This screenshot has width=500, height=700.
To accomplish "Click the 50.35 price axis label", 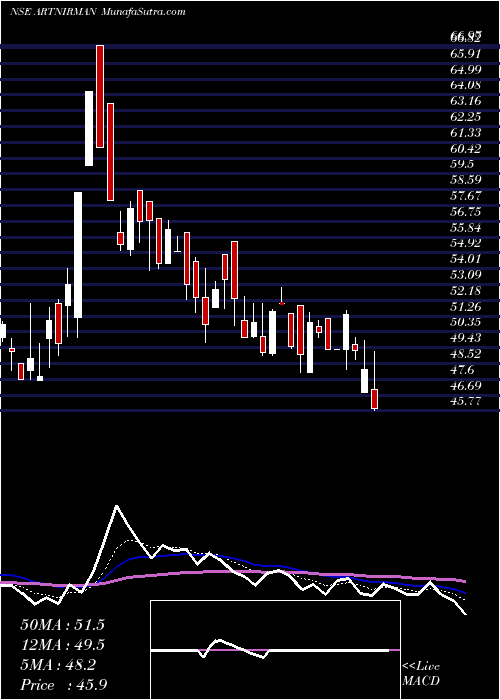I will (467, 322).
